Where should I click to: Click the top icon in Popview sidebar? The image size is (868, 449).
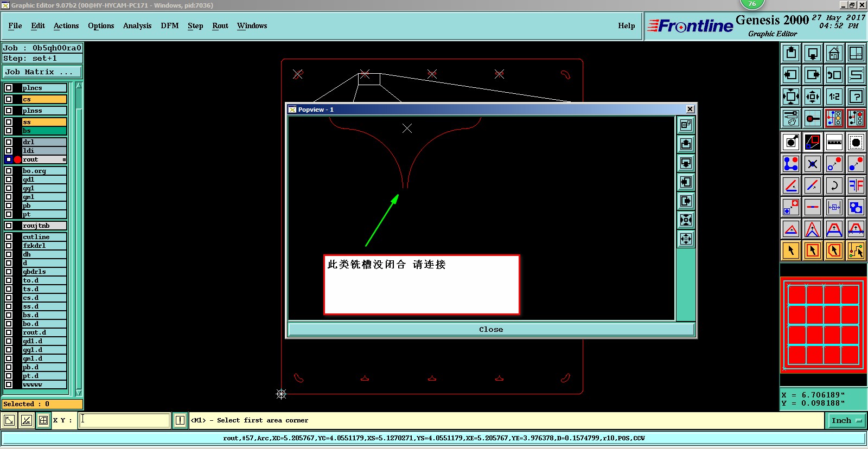coord(686,125)
